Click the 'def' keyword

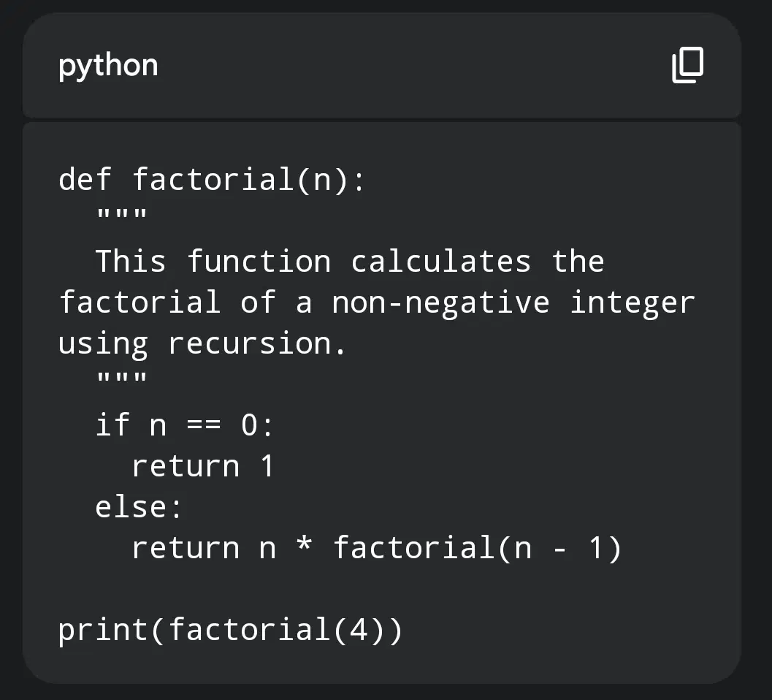(85, 179)
